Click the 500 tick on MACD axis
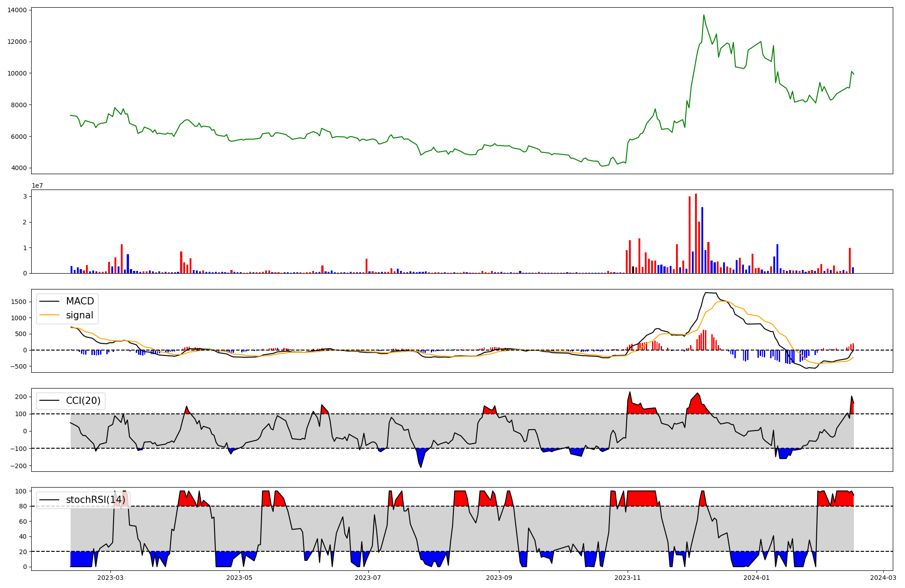 coord(21,334)
